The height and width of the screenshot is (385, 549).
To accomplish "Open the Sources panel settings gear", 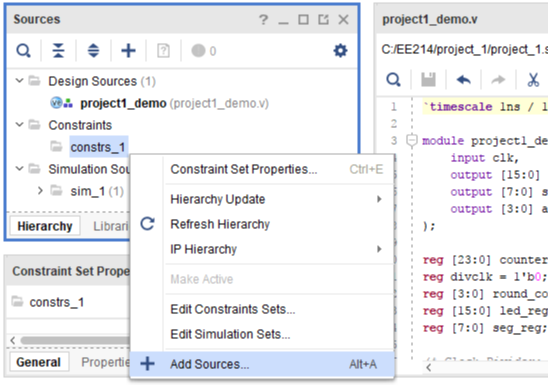I will coord(340,51).
